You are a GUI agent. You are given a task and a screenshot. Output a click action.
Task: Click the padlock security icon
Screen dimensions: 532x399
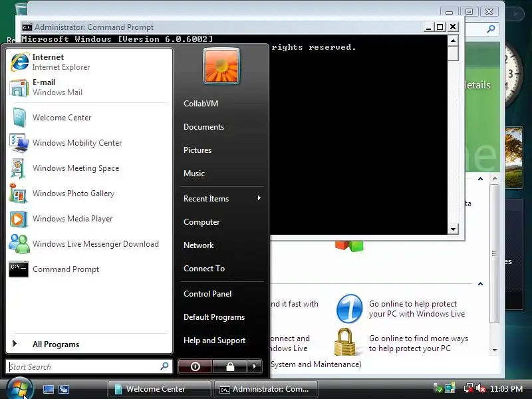pos(345,342)
